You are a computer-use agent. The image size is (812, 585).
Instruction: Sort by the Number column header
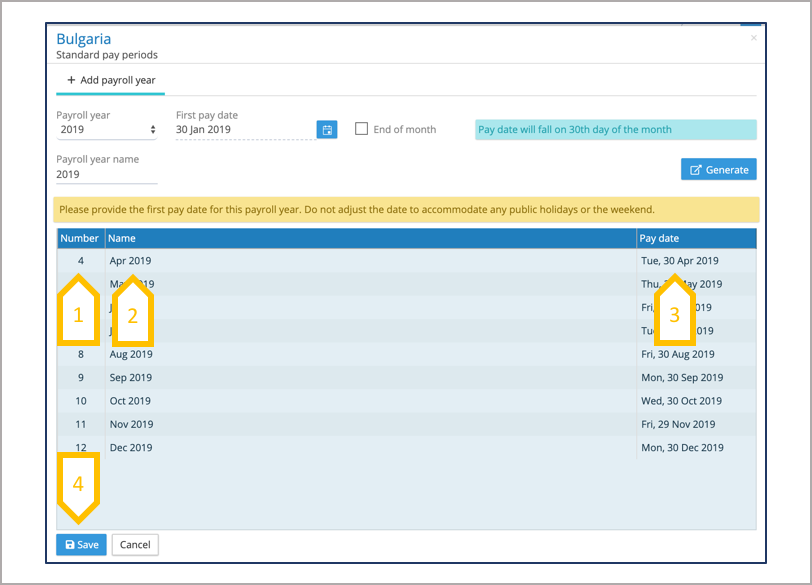coord(80,238)
